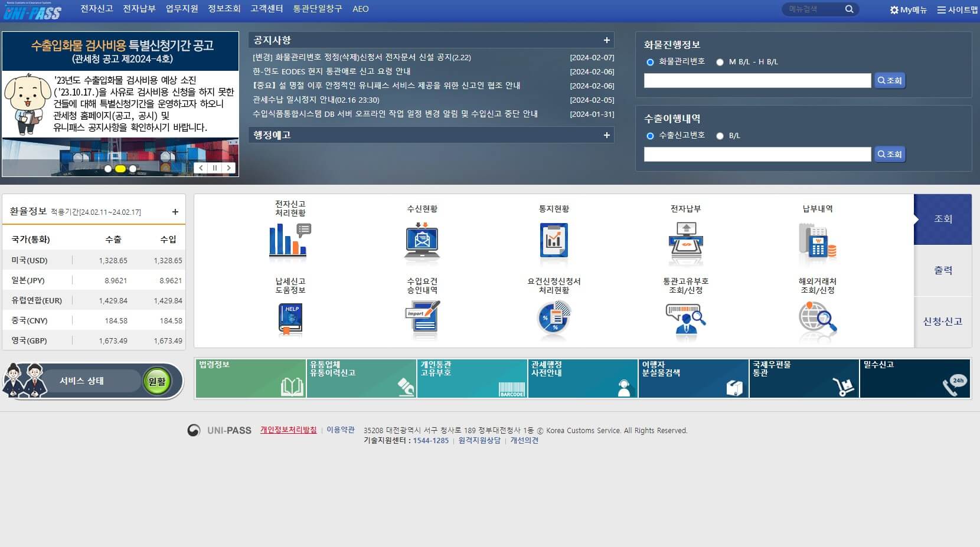Screen dimensions: 980x547
Task: Pause the banner carousel
Action: (x=215, y=168)
